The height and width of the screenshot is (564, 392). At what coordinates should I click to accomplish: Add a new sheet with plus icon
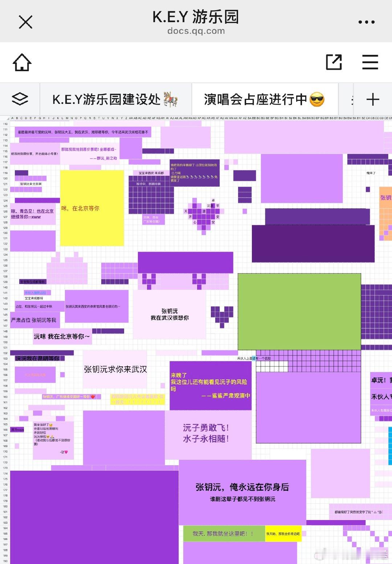(x=373, y=99)
